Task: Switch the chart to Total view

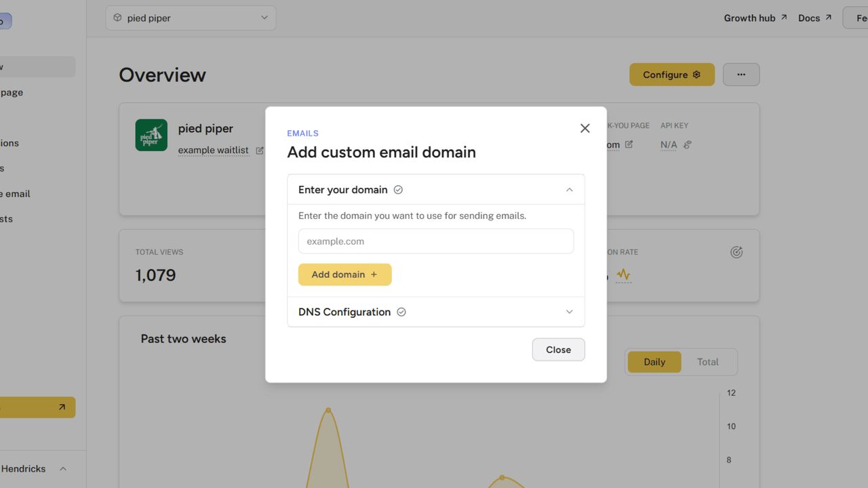Action: 707,362
